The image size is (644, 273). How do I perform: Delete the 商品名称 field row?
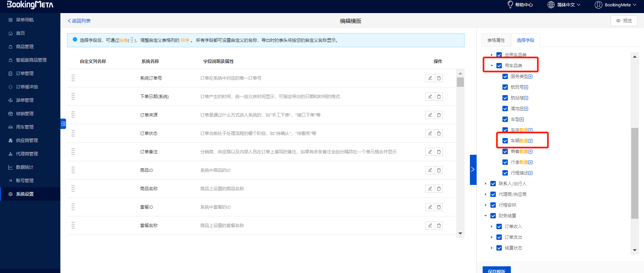pos(439,189)
